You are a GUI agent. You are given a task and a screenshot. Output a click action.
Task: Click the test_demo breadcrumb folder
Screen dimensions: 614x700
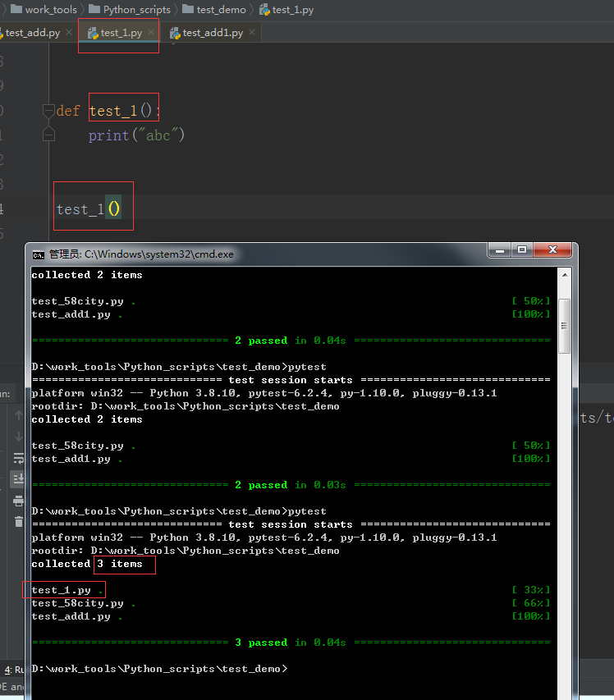coord(214,9)
